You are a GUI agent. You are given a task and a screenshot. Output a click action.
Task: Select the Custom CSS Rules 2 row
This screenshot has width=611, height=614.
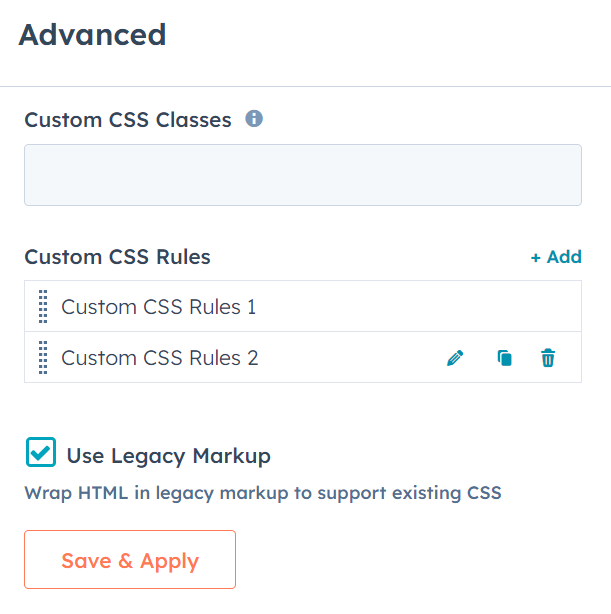coord(303,357)
